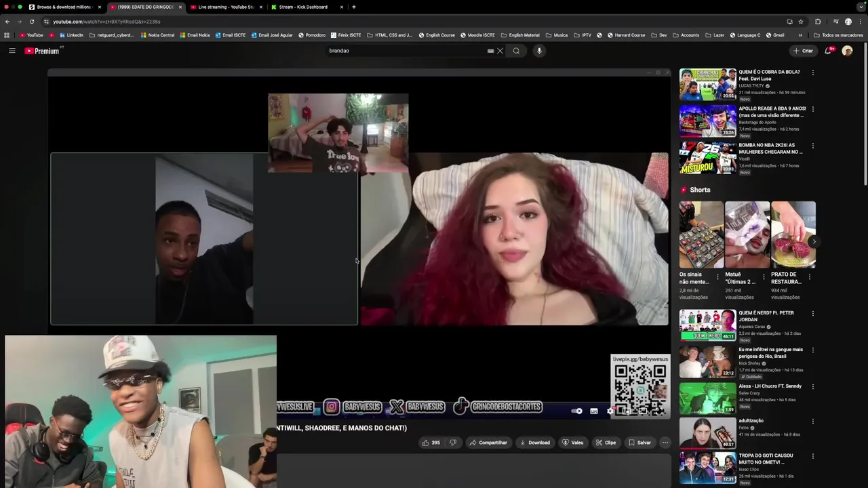Open a new browser tab
The height and width of the screenshot is (488, 868).
pos(353,7)
